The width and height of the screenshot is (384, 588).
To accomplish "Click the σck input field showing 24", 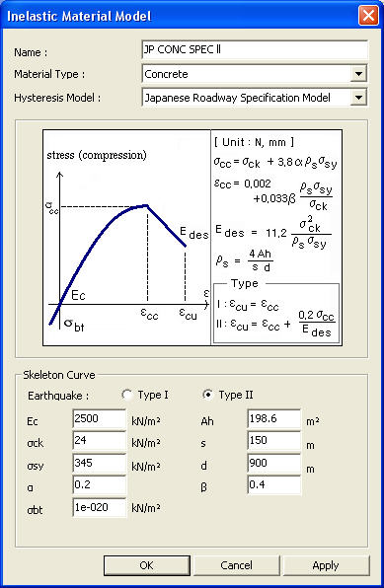I will (x=100, y=441).
